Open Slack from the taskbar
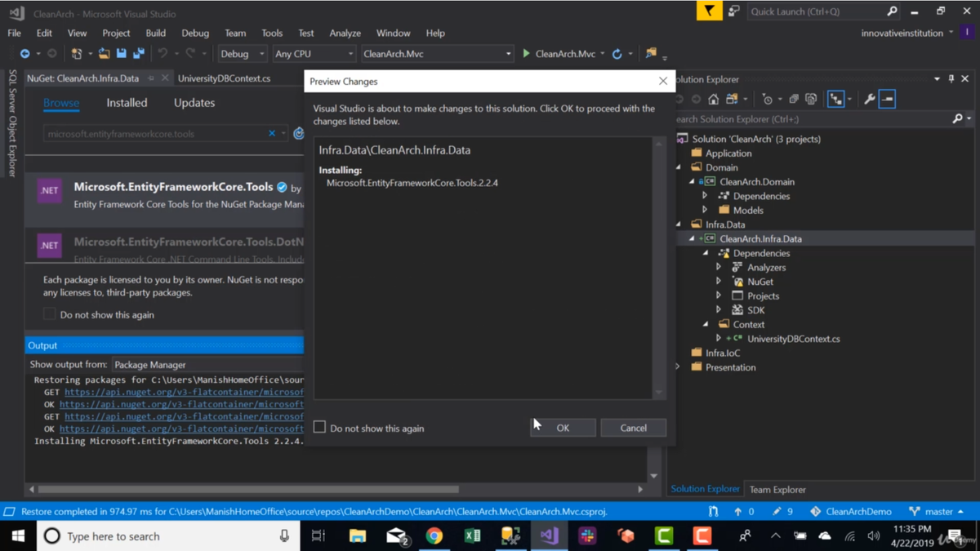 [x=587, y=536]
